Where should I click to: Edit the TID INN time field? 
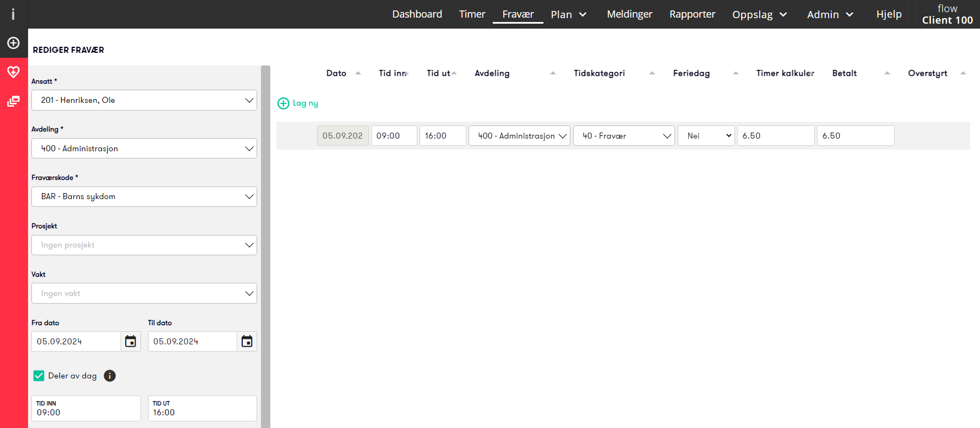pyautogui.click(x=86, y=409)
